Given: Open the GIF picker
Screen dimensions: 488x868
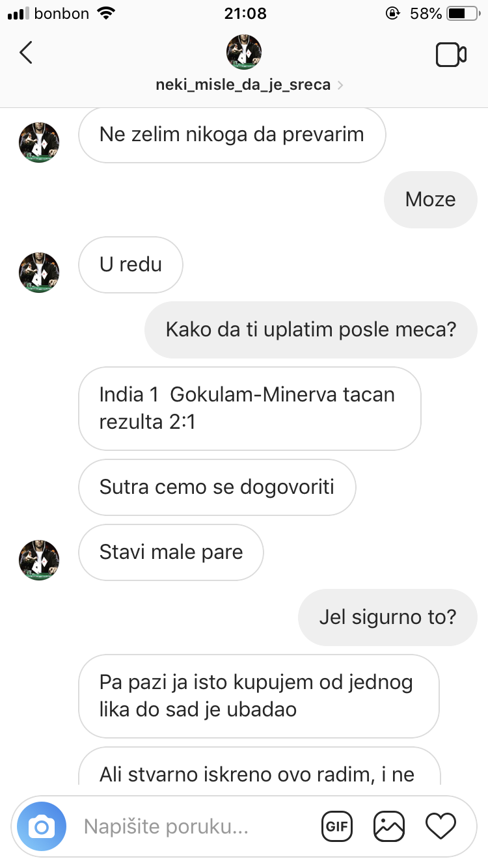Looking at the screenshot, I should tap(337, 827).
